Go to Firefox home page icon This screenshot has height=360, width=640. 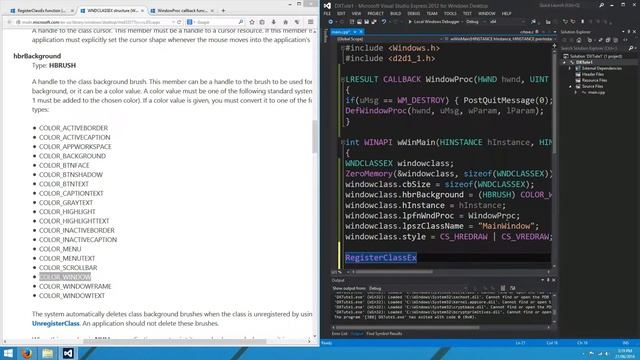click(x=285, y=22)
